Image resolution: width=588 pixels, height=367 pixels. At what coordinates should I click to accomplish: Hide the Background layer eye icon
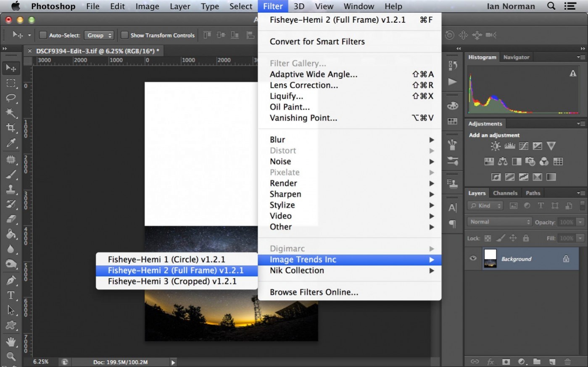click(473, 258)
